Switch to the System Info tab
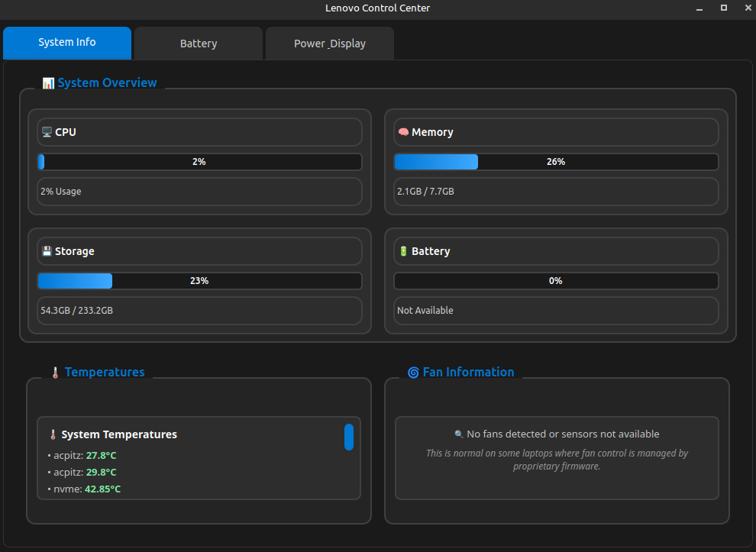 pyautogui.click(x=67, y=43)
